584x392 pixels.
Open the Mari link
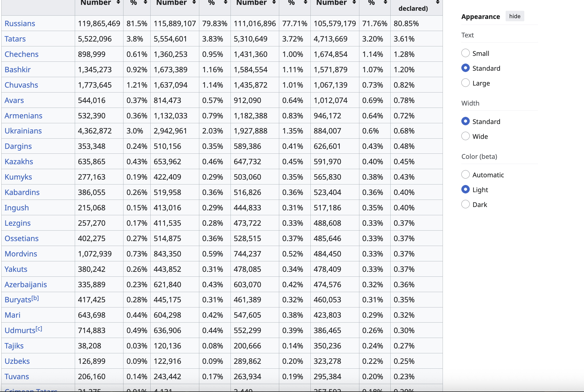point(12,315)
